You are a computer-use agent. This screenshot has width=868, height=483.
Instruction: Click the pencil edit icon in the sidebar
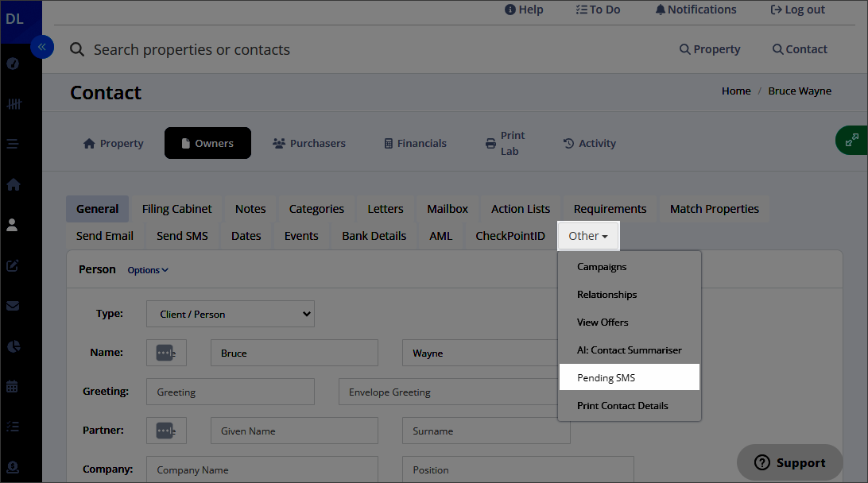[x=13, y=265]
